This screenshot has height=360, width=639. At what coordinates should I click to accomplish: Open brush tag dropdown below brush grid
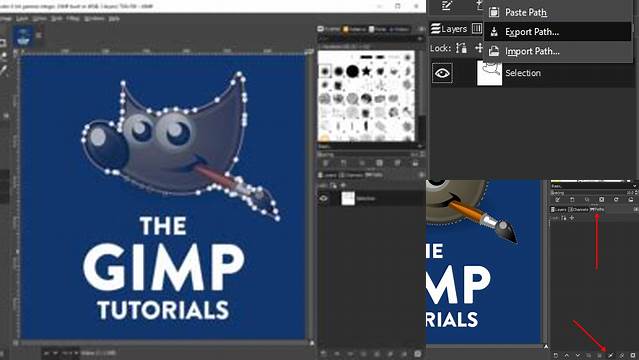(x=370, y=146)
